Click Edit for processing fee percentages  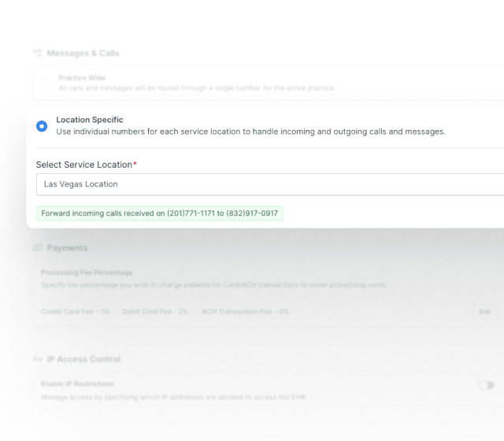pyautogui.click(x=486, y=312)
